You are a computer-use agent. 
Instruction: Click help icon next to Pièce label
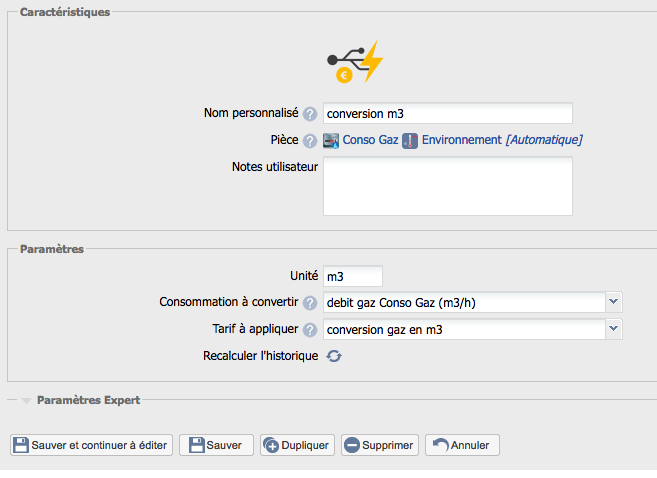click(310, 141)
